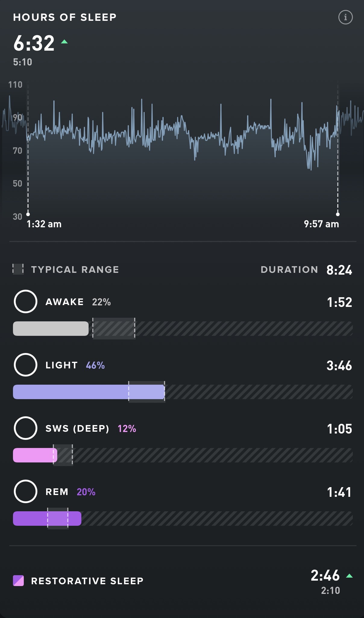This screenshot has width=364, height=618.
Task: Click the Restorative Sleep label
Action: [x=87, y=581]
